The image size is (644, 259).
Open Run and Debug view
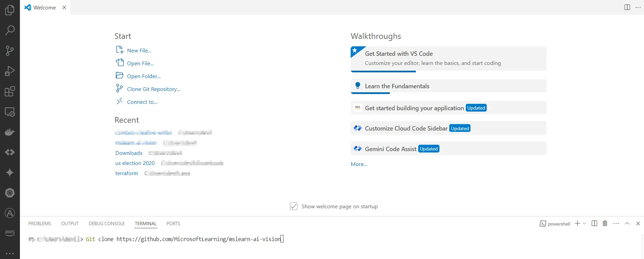(x=10, y=71)
